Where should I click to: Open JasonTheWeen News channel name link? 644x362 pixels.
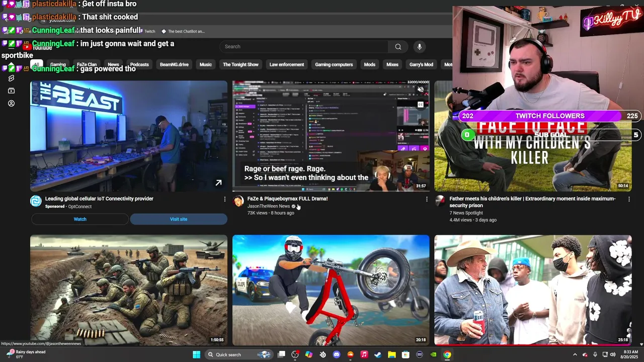tap(269, 206)
